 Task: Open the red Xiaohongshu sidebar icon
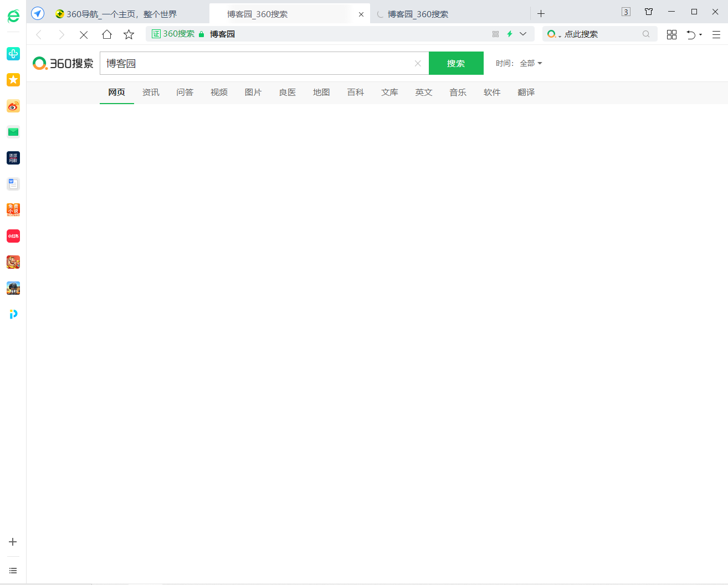tap(13, 236)
